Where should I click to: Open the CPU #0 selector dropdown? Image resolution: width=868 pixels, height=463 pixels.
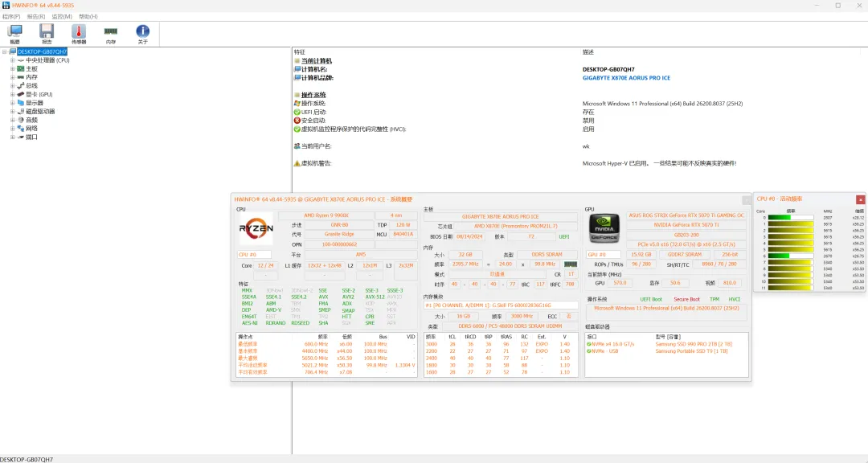254,255
